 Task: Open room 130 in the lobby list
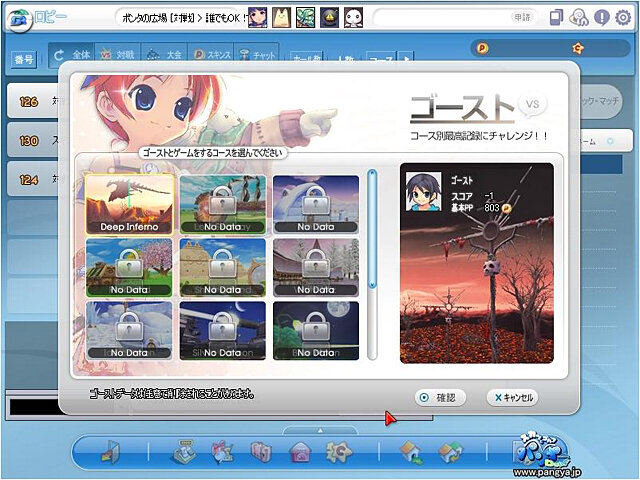[x=33, y=141]
